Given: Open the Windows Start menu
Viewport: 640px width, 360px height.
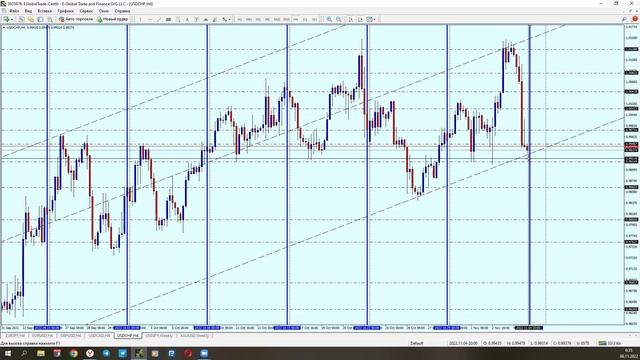Looking at the screenshot, I should [8, 353].
